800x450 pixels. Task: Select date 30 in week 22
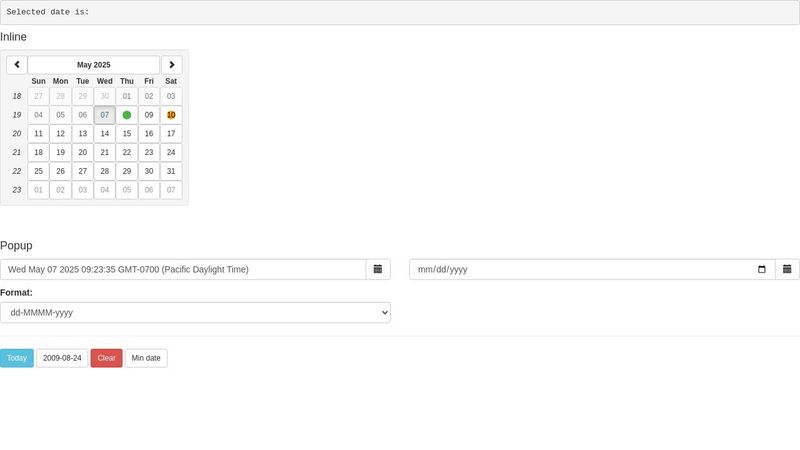point(149,171)
